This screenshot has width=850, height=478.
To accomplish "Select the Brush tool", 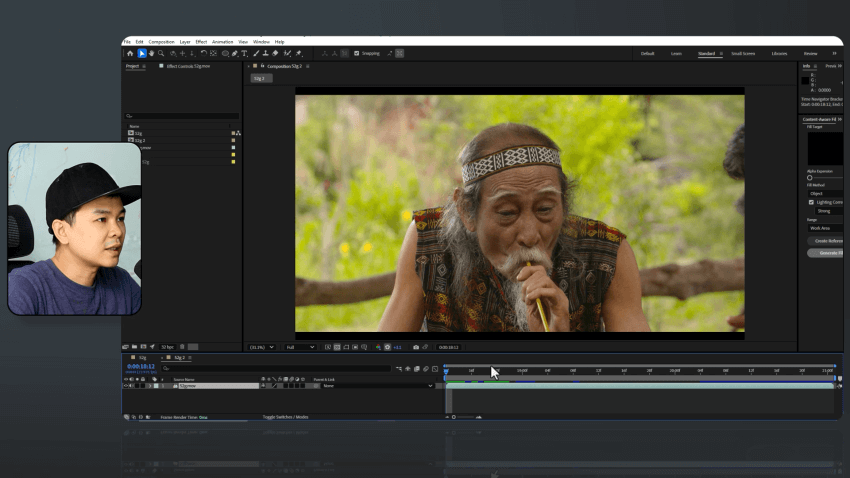I will (256, 53).
